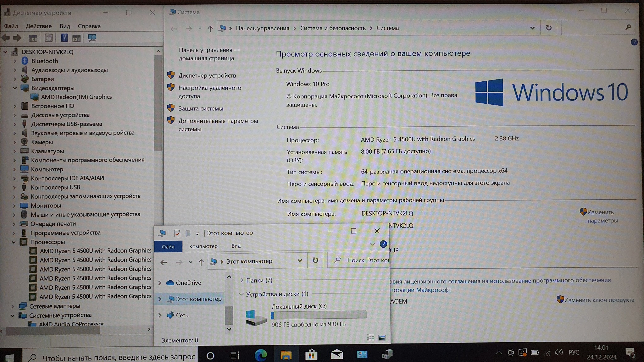Refresh the System control panel window
This screenshot has width=644, height=362.
(x=548, y=28)
